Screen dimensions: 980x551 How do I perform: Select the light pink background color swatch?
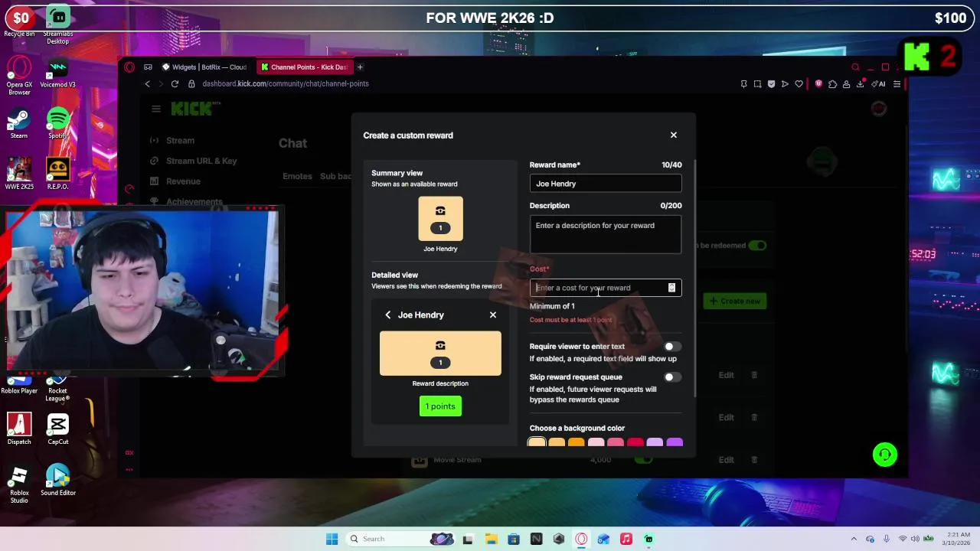click(x=596, y=442)
